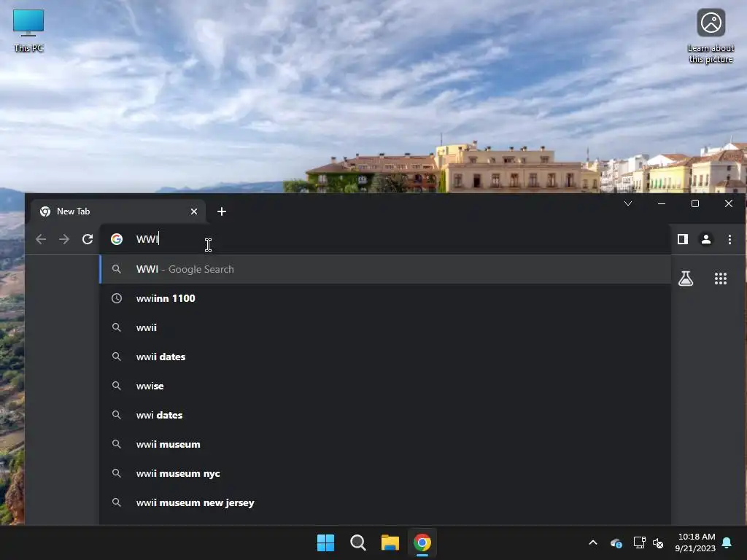Select the wwii dates suggestion
The width and height of the screenshot is (747, 560).
(385, 357)
